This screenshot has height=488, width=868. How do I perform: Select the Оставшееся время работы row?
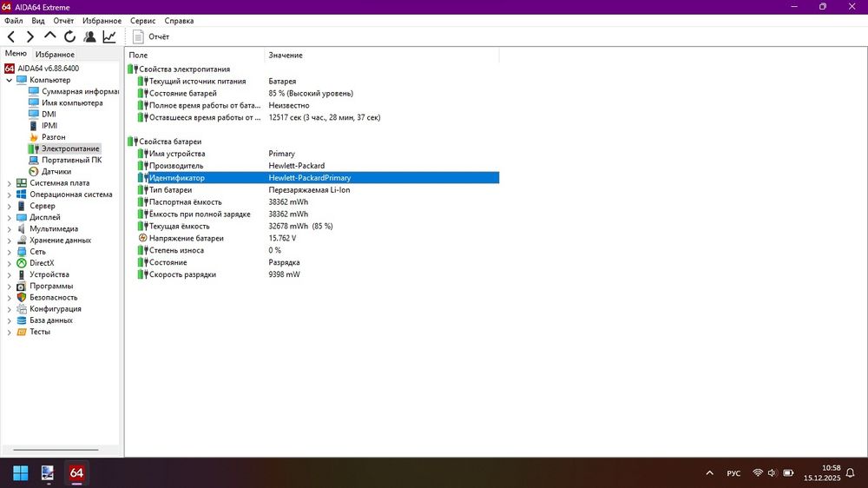click(x=319, y=117)
